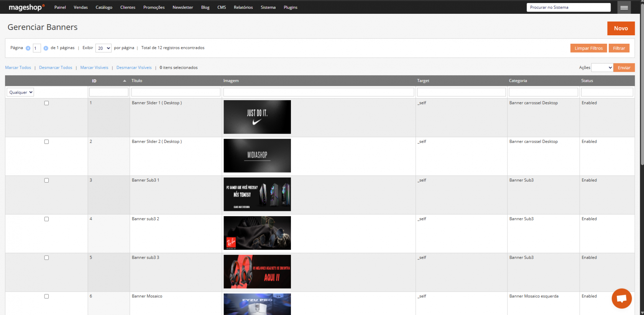Screen dimensions: 644x315
Task: Click the 'Banner Slider 1 ( Desktop )' title
Action: tap(157, 103)
